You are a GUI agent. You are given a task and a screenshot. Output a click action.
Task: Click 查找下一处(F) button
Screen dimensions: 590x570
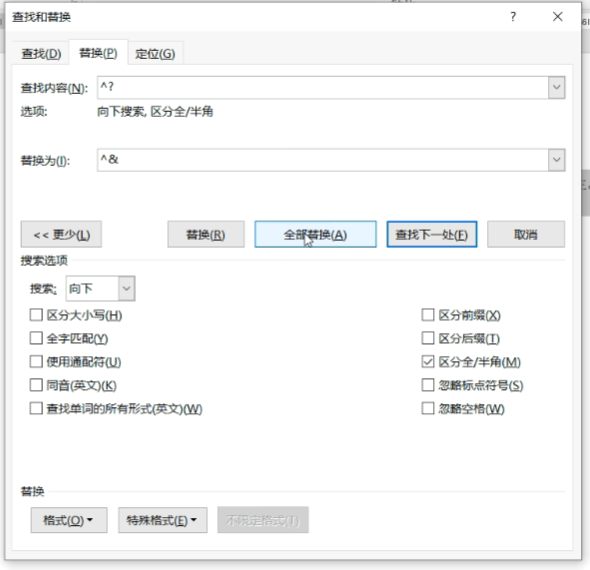432,234
